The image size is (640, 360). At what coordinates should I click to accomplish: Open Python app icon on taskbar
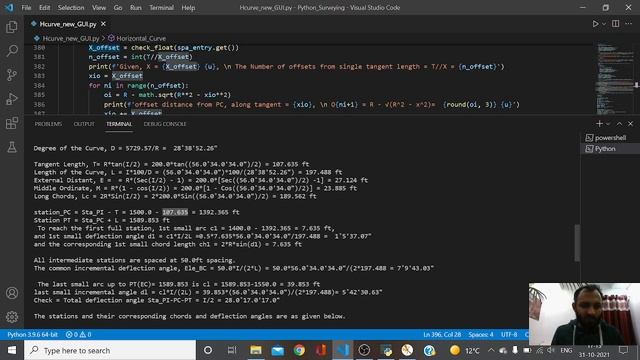click(x=386, y=350)
